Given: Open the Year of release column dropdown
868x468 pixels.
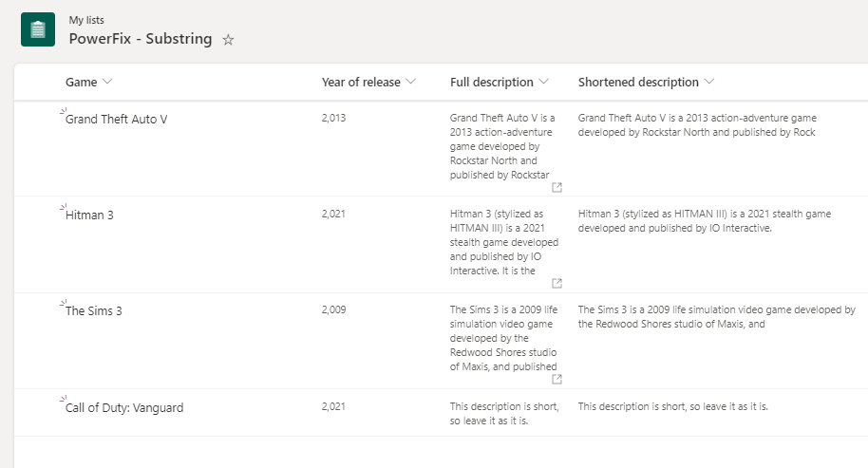Looking at the screenshot, I should tap(410, 82).
